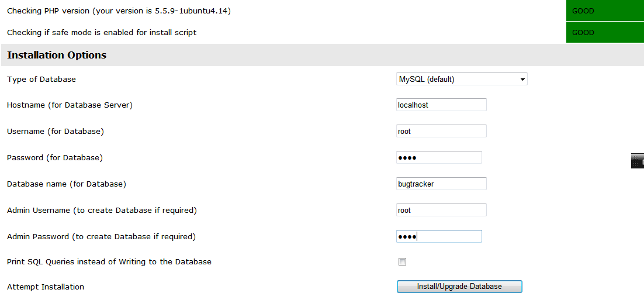Click the Checking PHP version text
644x293 pixels.
pyautogui.click(x=119, y=11)
